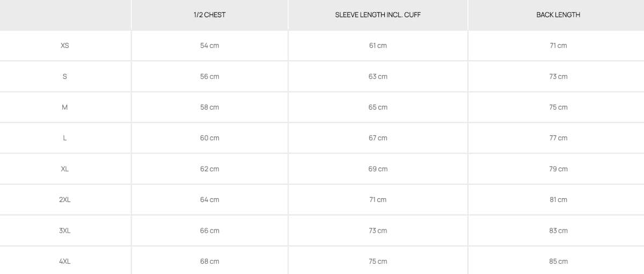Click the XS back length value 71 cm
The width and height of the screenshot is (644, 274).
(x=558, y=46)
